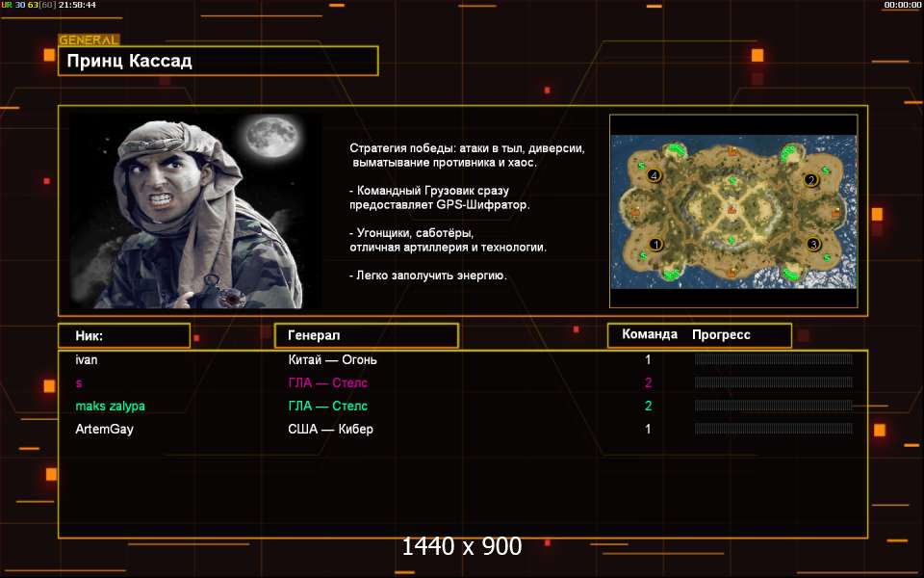Select the center structure on the minimap

[x=732, y=209]
